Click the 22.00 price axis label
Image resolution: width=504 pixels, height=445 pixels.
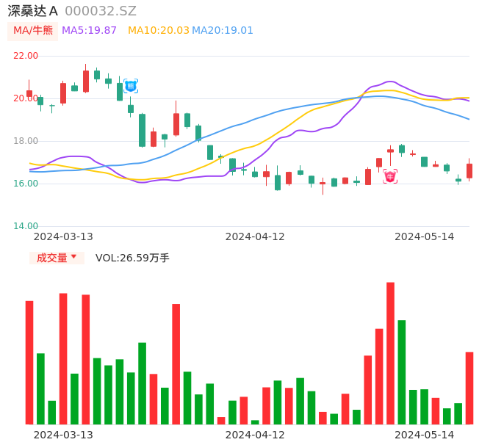tap(26, 56)
